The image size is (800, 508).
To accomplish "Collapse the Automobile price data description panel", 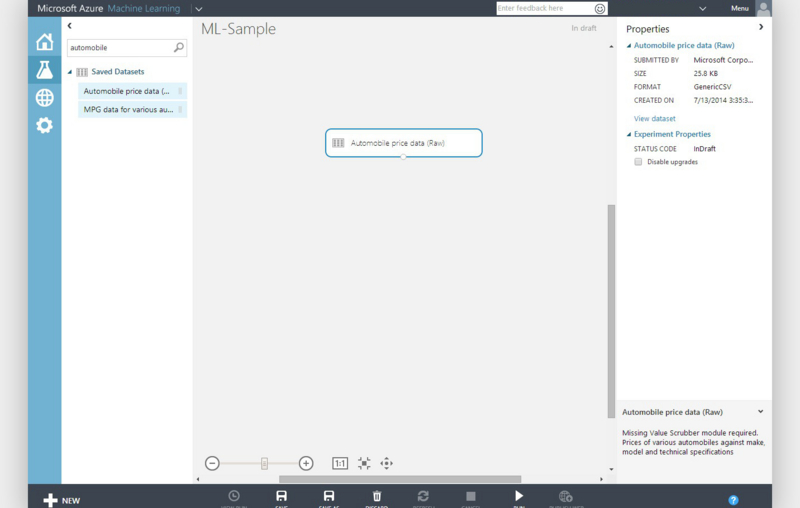I will (x=760, y=411).
